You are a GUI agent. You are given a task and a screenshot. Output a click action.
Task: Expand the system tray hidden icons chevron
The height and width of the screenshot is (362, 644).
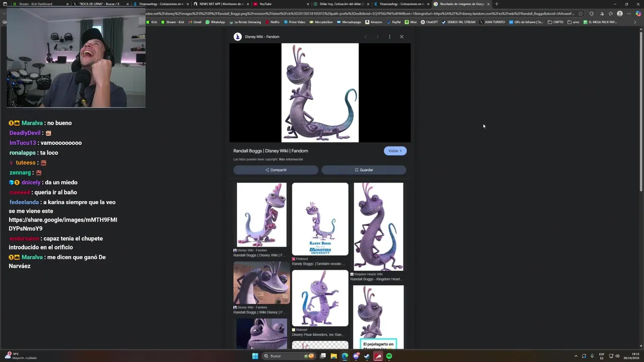[x=576, y=356]
